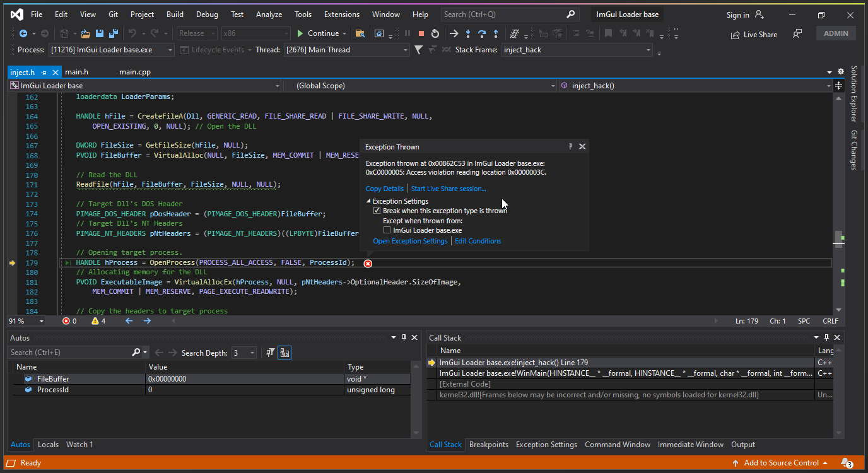868x473 pixels.
Task: Expand the Search Depth dropdown
Action: 252,353
